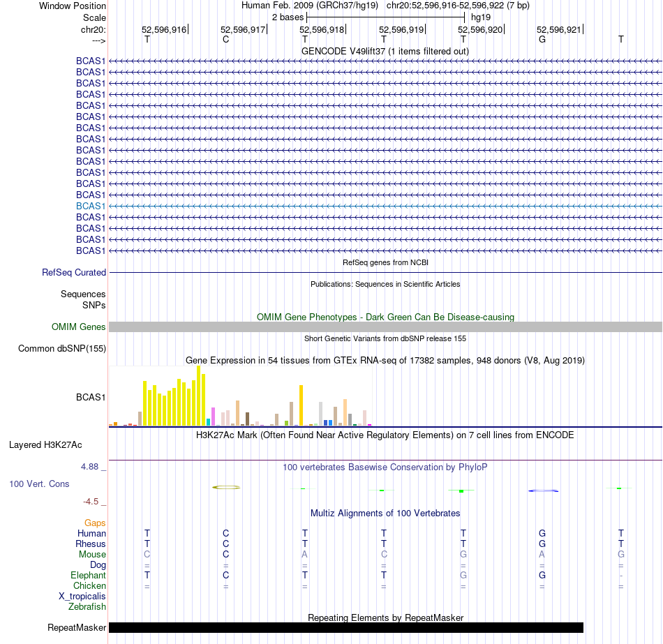Click the Common dbSNP(155) track label
Screen dimensions: 663x644
point(61,348)
